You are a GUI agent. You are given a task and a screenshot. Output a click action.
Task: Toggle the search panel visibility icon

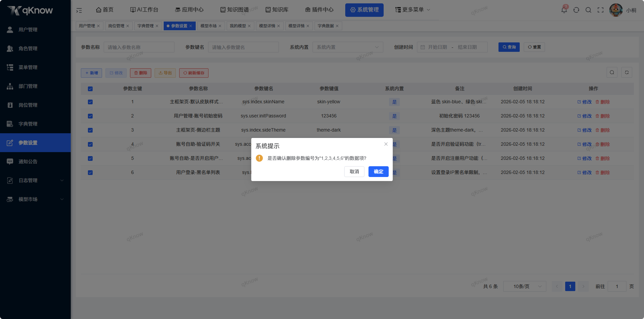pos(612,72)
